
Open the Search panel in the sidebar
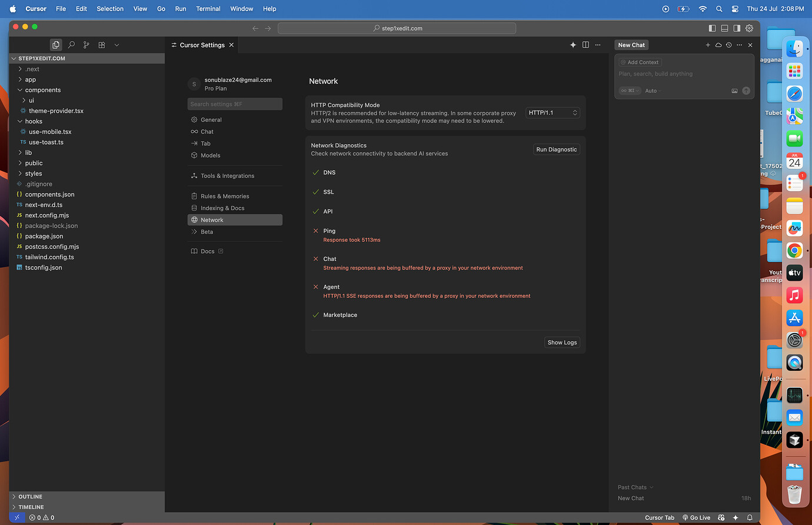[71, 44]
